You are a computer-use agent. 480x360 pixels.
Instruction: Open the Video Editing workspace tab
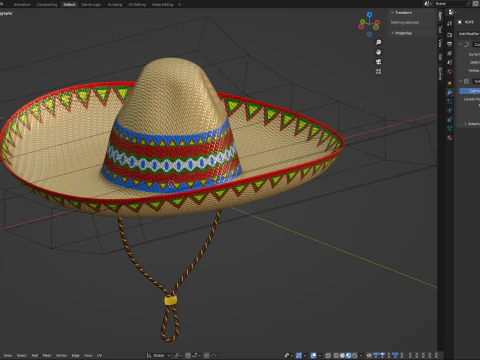coord(162,5)
